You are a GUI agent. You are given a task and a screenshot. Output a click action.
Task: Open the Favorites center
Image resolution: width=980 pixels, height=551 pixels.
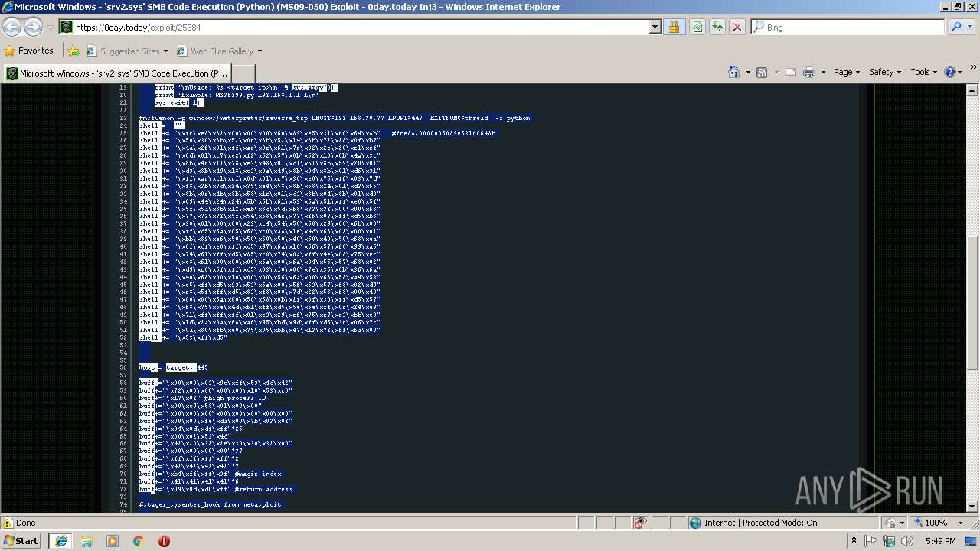coord(29,51)
